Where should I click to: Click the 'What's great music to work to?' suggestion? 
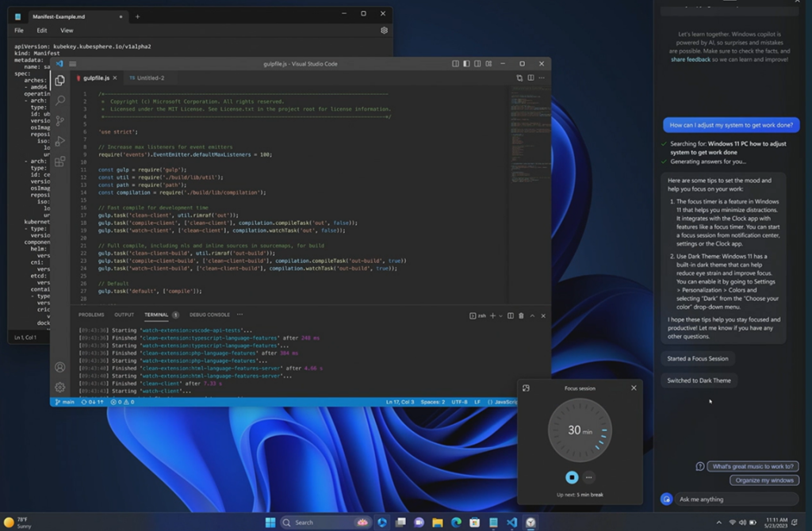(x=752, y=466)
